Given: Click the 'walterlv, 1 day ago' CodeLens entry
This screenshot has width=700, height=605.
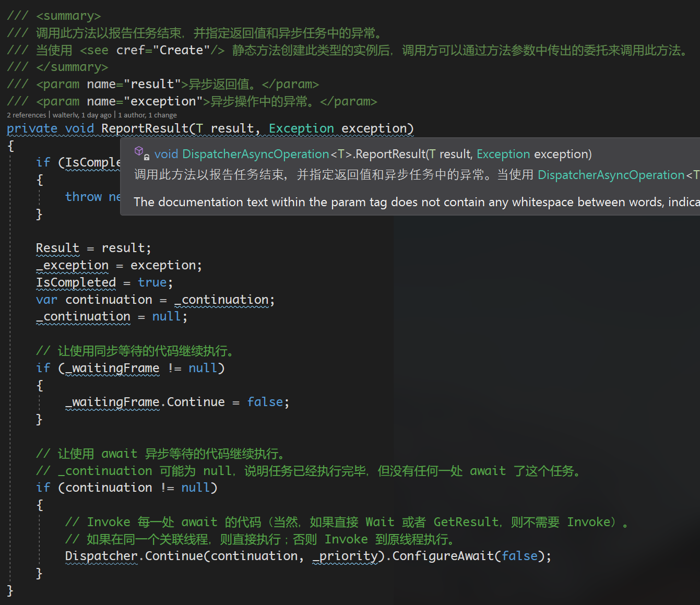Looking at the screenshot, I should coord(82,115).
